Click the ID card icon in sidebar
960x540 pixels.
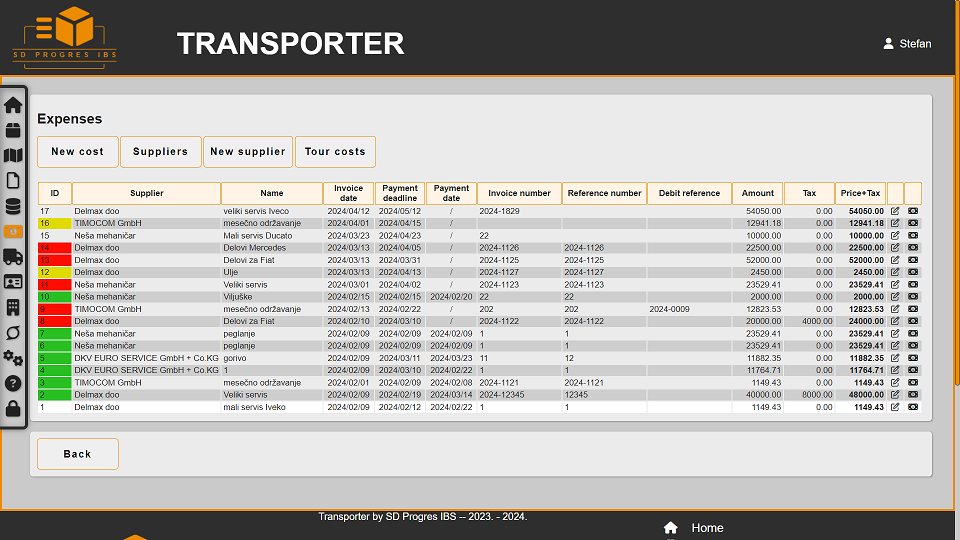click(13, 282)
